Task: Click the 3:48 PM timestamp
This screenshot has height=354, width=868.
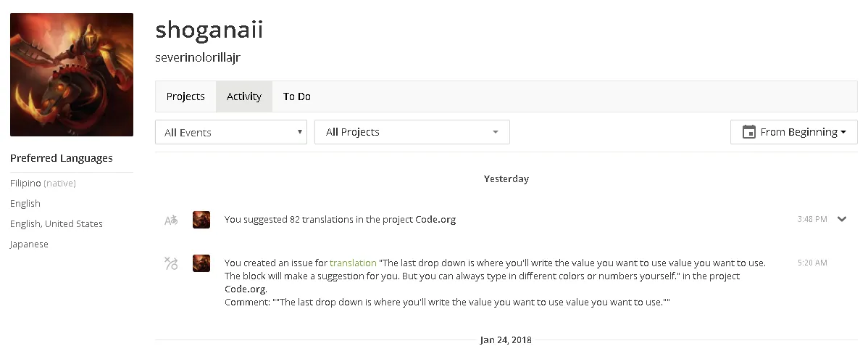Action: pyautogui.click(x=812, y=219)
